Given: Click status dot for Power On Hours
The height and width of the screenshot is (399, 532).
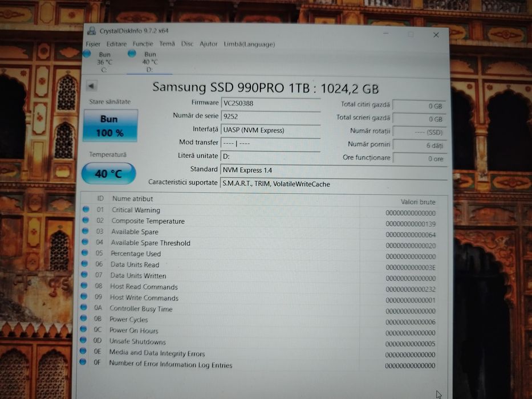Looking at the screenshot, I should 83,329.
